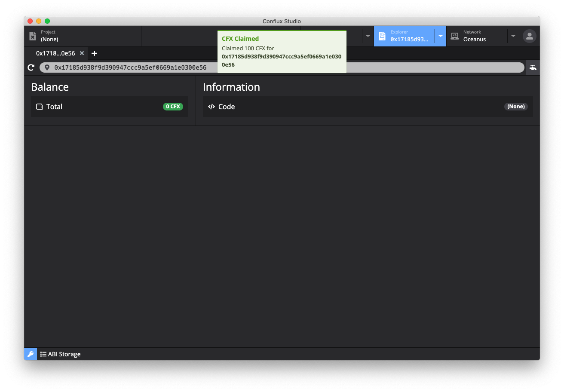
Task: Focus the address input field
Action: (282, 67)
